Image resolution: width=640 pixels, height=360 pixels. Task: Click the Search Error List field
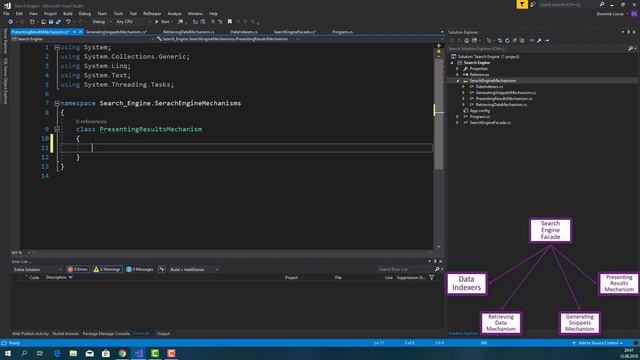click(404, 269)
